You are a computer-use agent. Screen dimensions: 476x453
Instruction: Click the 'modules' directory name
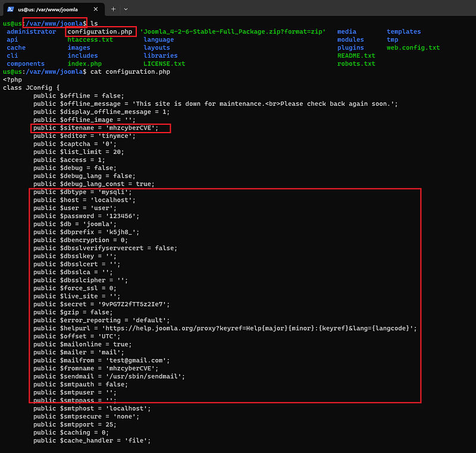click(x=350, y=40)
